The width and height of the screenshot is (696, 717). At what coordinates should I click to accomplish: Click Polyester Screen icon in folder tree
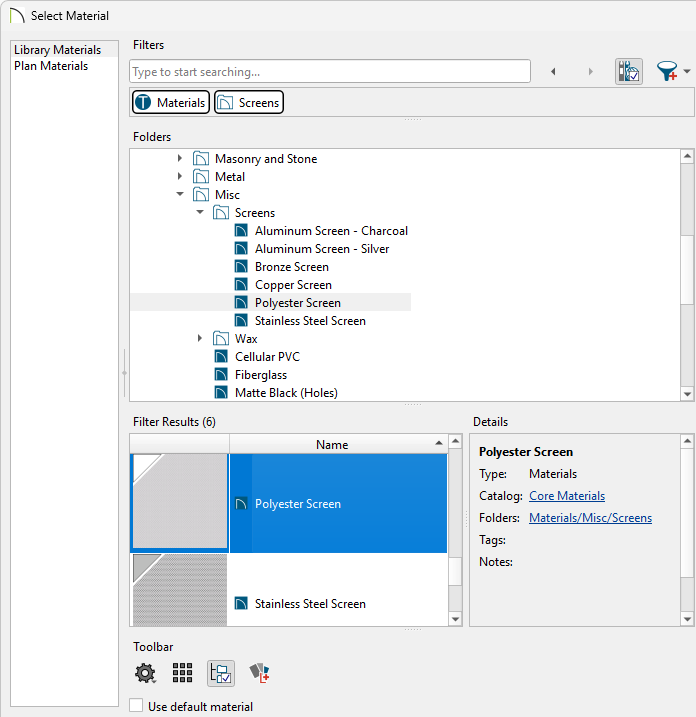pyautogui.click(x=241, y=303)
